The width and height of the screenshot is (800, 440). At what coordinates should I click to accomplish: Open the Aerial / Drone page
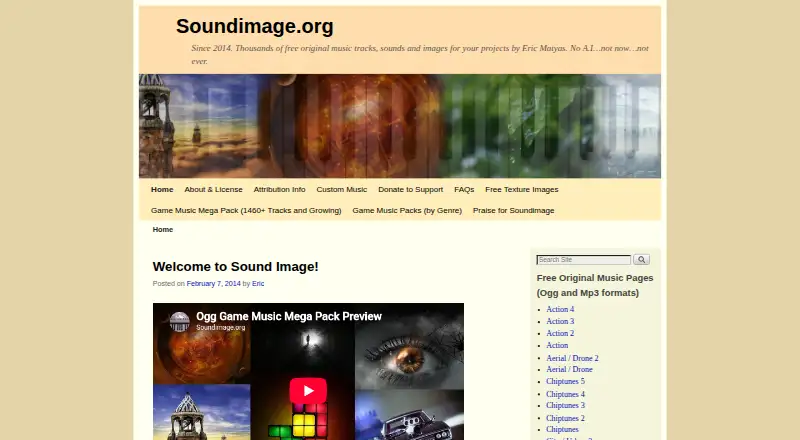click(569, 370)
